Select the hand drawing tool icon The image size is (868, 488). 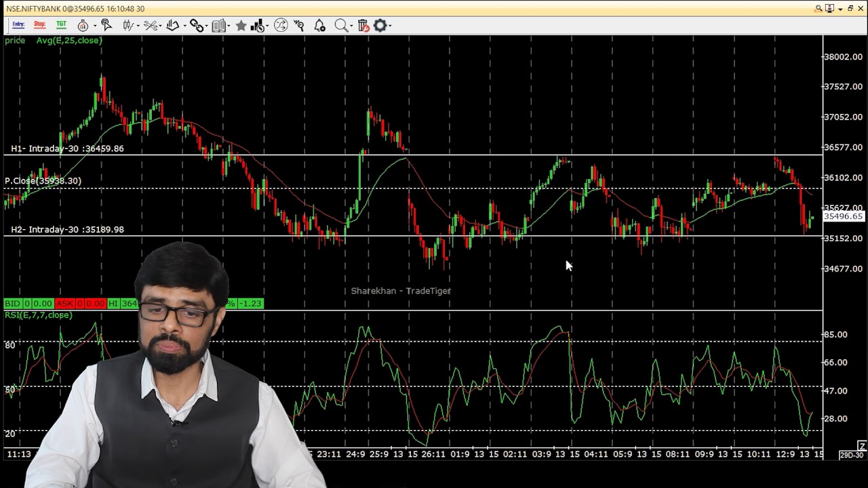tap(172, 26)
